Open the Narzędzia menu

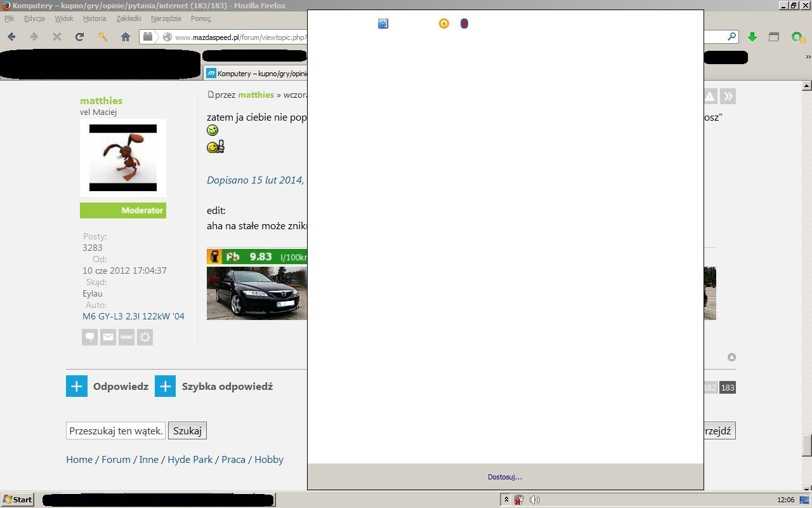[166, 18]
